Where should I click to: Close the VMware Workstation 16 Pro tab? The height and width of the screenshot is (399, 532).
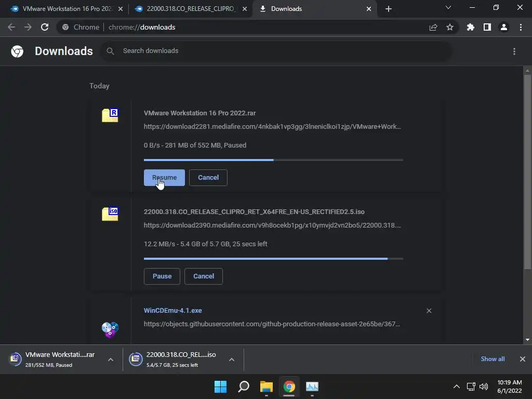click(121, 9)
